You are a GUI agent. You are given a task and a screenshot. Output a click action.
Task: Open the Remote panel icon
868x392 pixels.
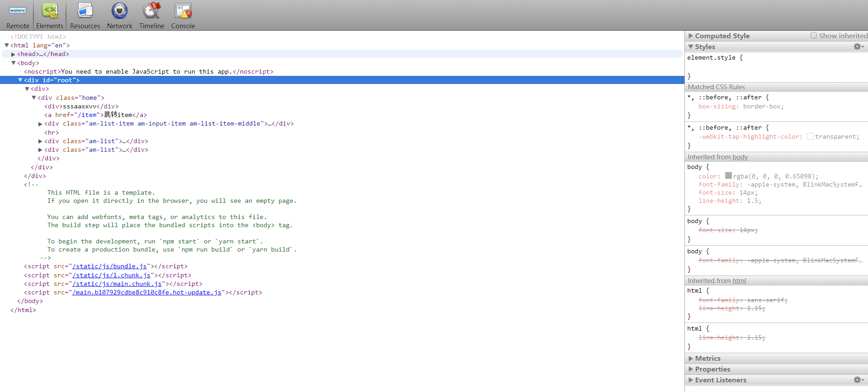point(18,10)
